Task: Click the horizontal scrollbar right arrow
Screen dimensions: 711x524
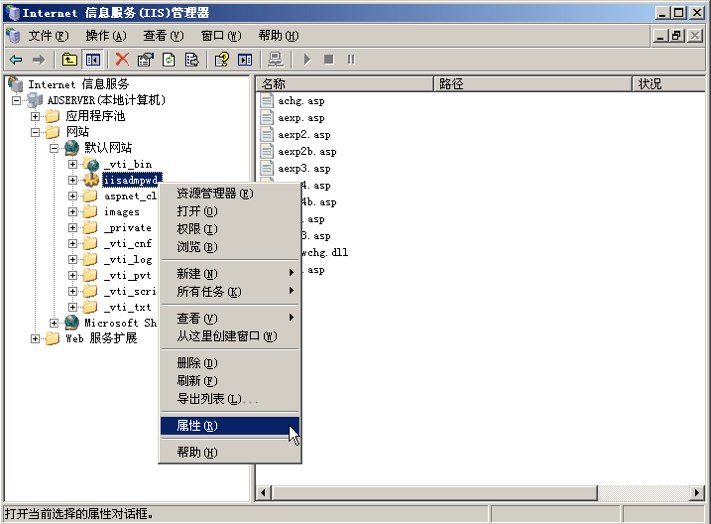Action: coord(697,492)
